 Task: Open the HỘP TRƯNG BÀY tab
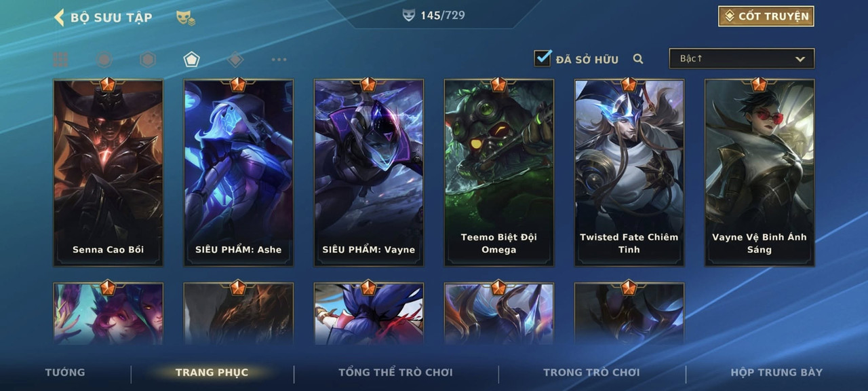click(776, 372)
